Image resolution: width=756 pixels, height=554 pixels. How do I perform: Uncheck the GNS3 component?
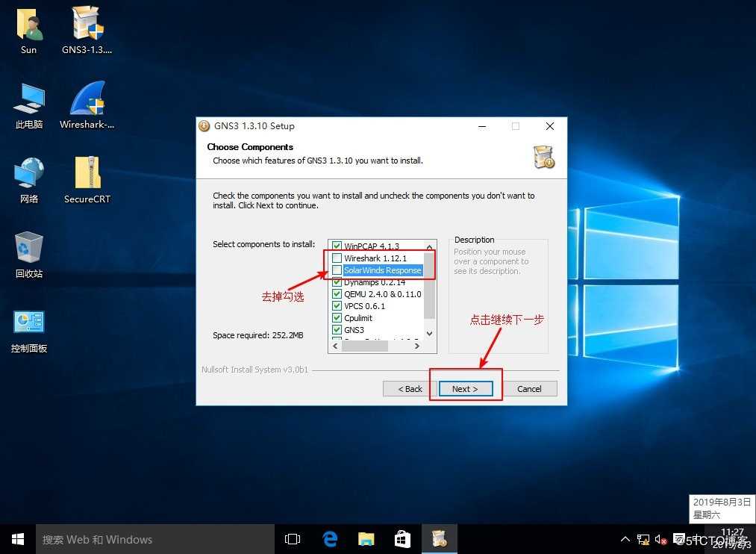pyautogui.click(x=337, y=330)
